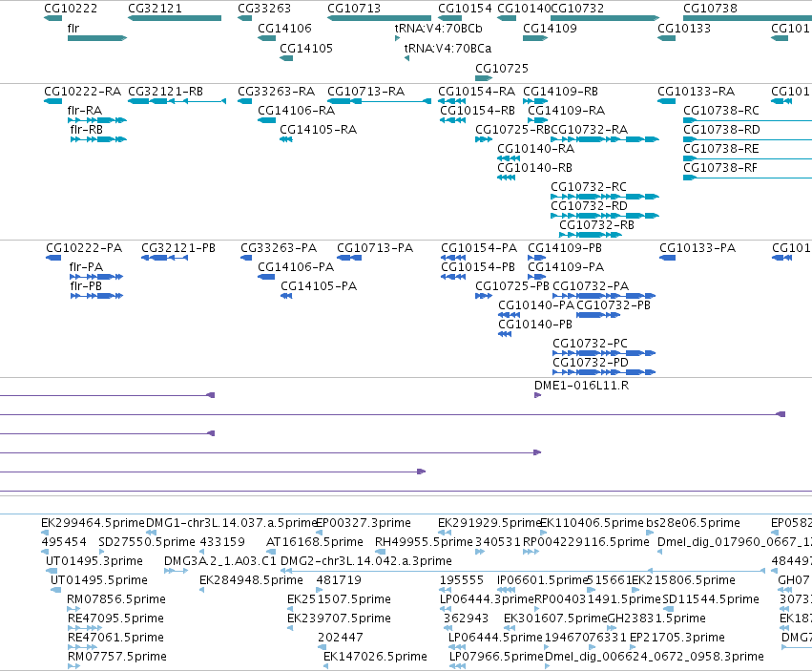Select EST RH49955.5prime
Image resolution: width=812 pixels, height=671 pixels.
424,542
